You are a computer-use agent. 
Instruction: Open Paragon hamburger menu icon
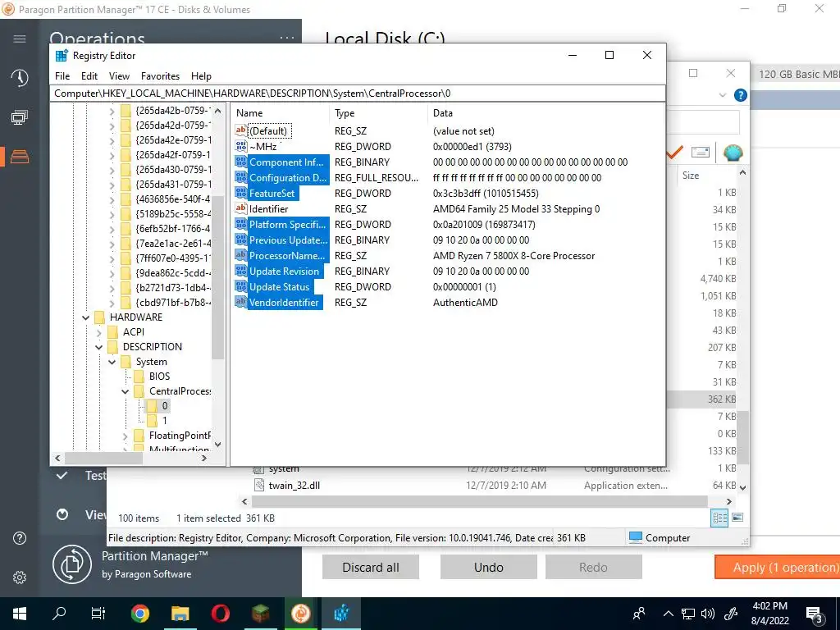pyautogui.click(x=20, y=39)
